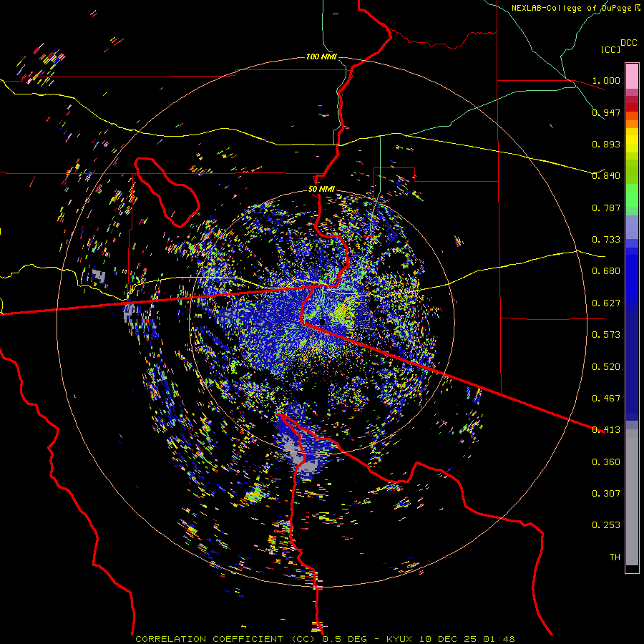Click the black radar site dot at center

coord(323,322)
